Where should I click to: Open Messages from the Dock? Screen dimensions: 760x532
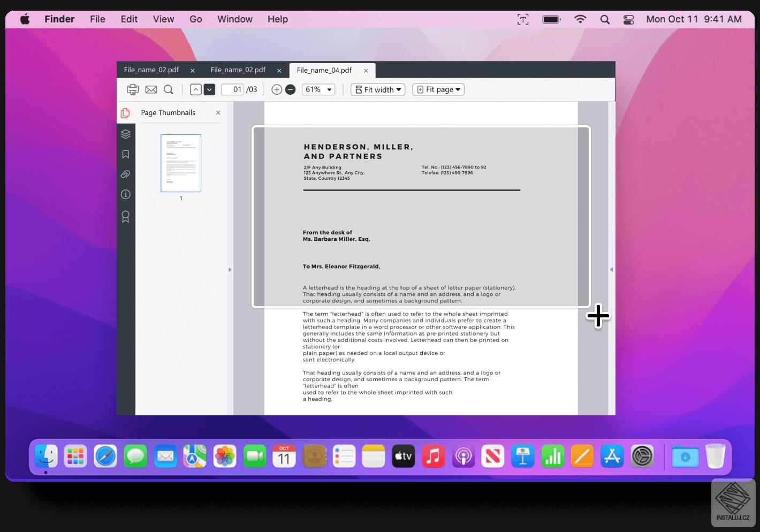(135, 457)
